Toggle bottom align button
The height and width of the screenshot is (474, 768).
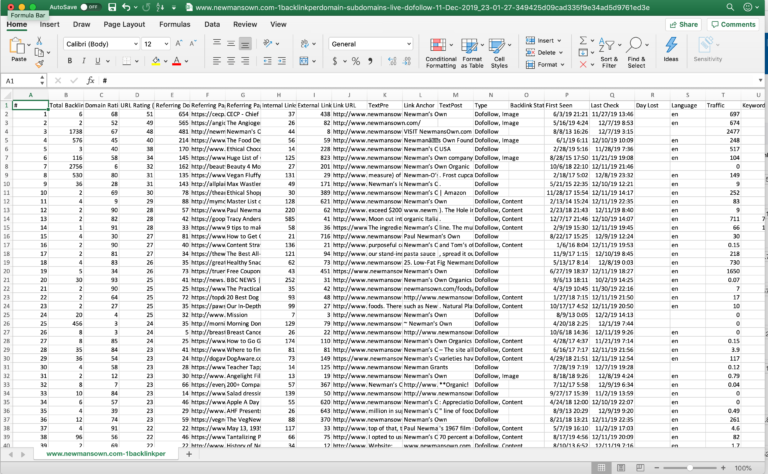point(245,44)
